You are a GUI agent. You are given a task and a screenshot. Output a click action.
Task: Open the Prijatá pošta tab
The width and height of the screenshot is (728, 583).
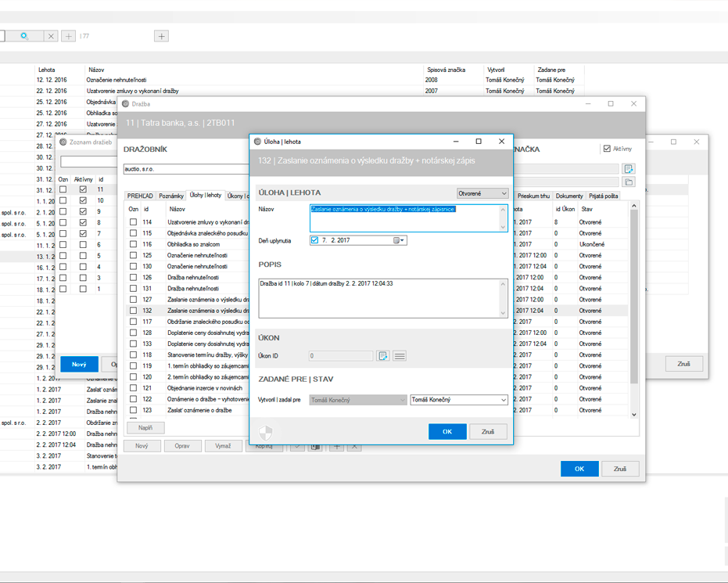click(x=603, y=196)
